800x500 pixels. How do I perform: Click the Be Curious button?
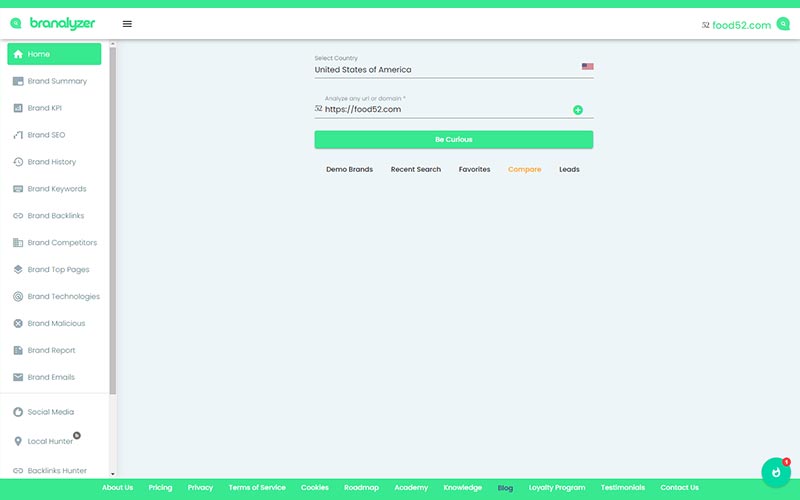click(x=454, y=140)
